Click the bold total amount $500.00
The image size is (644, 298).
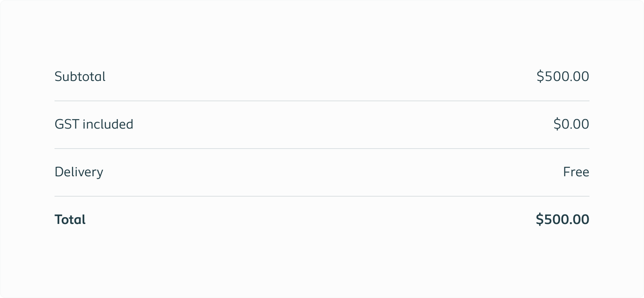coord(562,220)
